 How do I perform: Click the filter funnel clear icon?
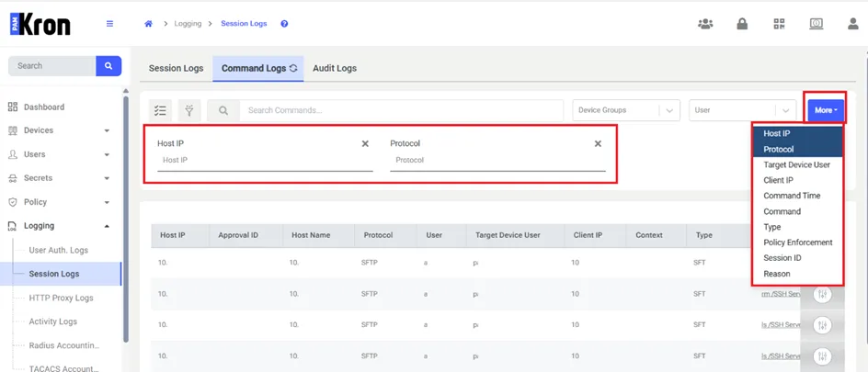point(189,110)
